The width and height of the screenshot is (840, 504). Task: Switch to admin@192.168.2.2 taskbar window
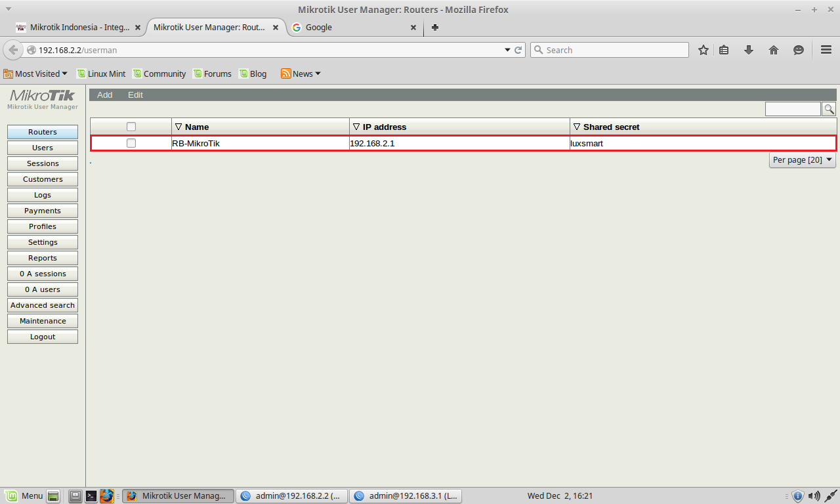coord(291,496)
